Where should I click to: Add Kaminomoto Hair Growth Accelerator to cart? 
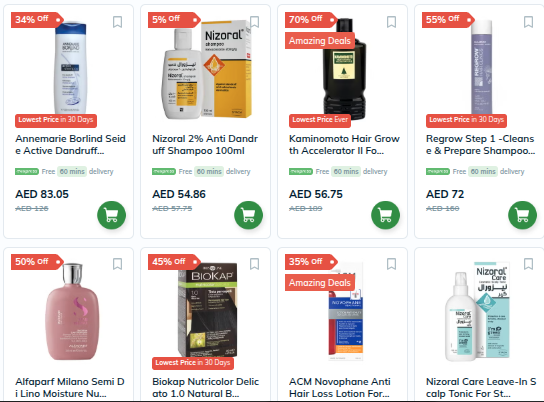[385, 215]
